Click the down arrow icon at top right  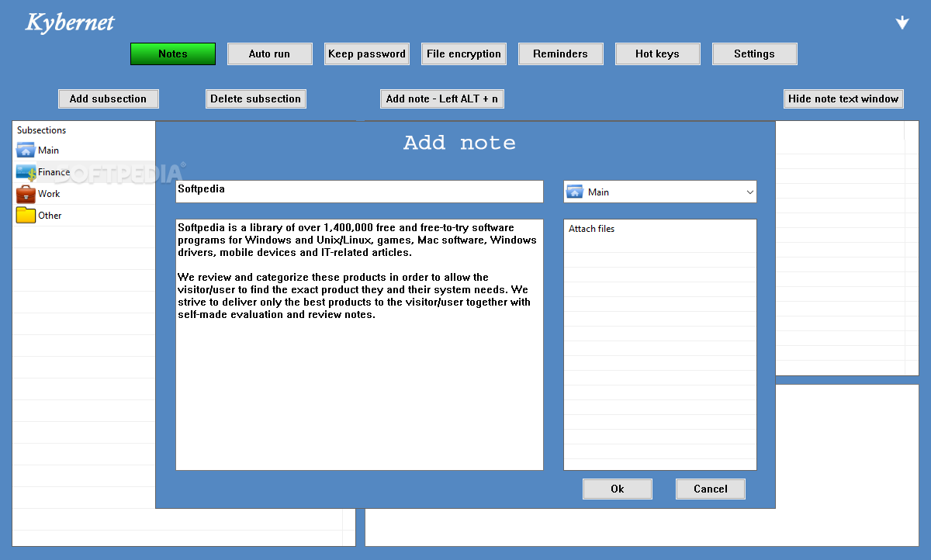coord(902,22)
